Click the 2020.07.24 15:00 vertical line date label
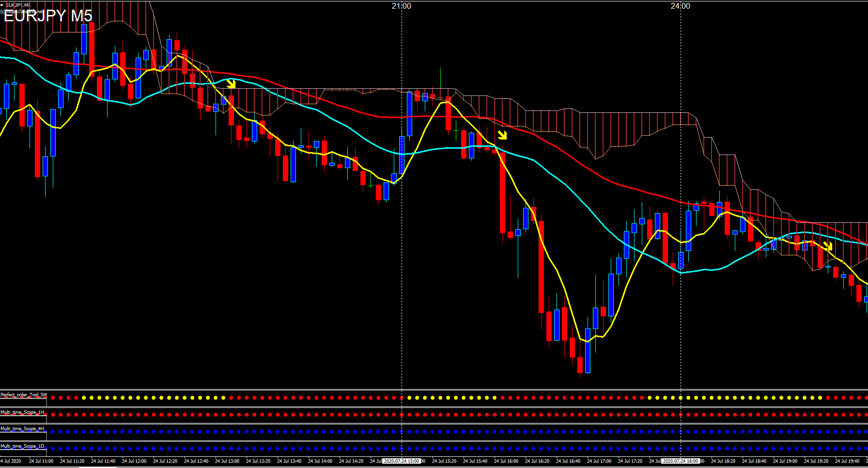Viewport: 868px width, 468px height. point(402,461)
